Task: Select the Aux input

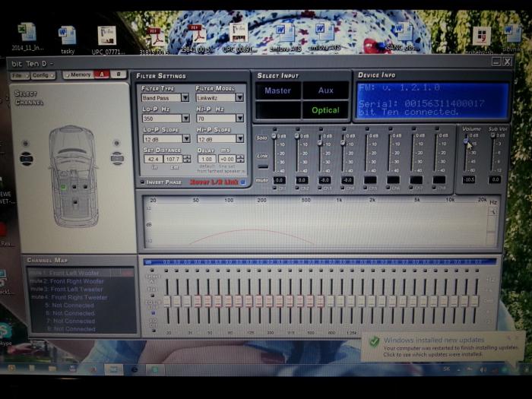Action: [x=326, y=90]
